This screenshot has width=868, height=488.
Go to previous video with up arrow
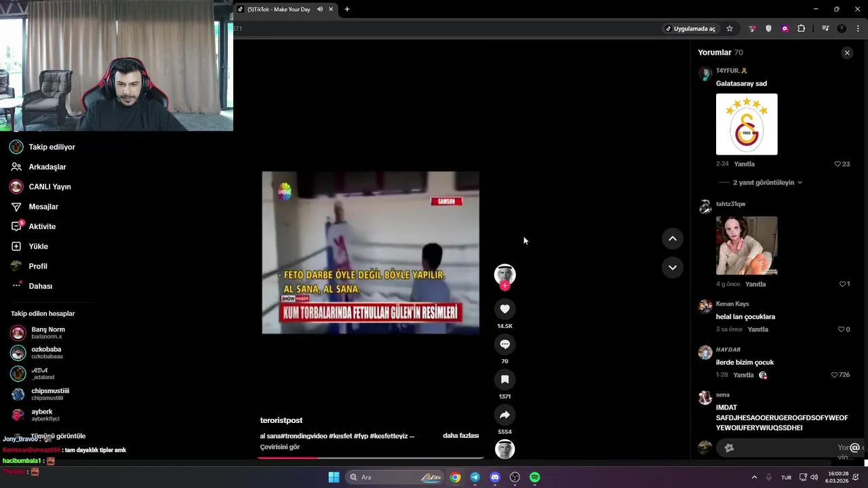pyautogui.click(x=672, y=239)
